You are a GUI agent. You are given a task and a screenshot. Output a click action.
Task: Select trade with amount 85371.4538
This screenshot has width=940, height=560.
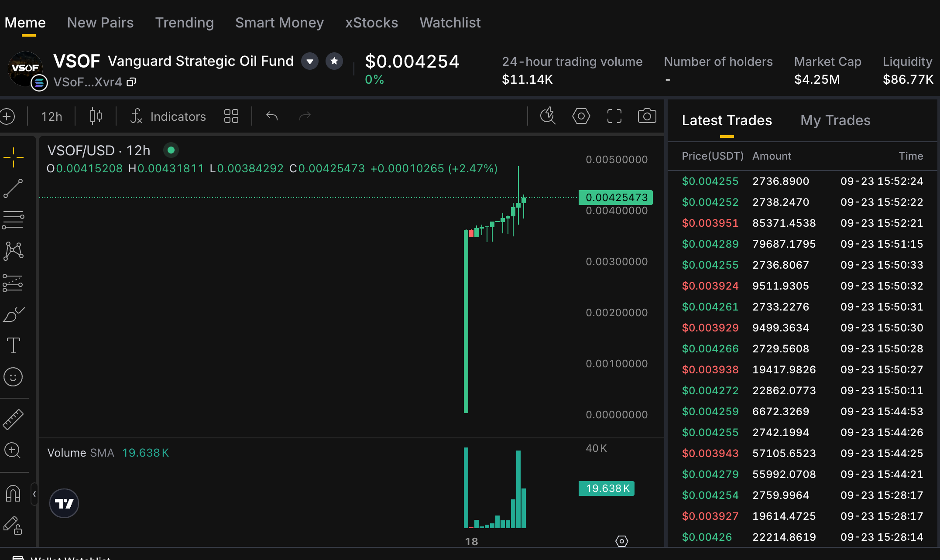coord(803,223)
